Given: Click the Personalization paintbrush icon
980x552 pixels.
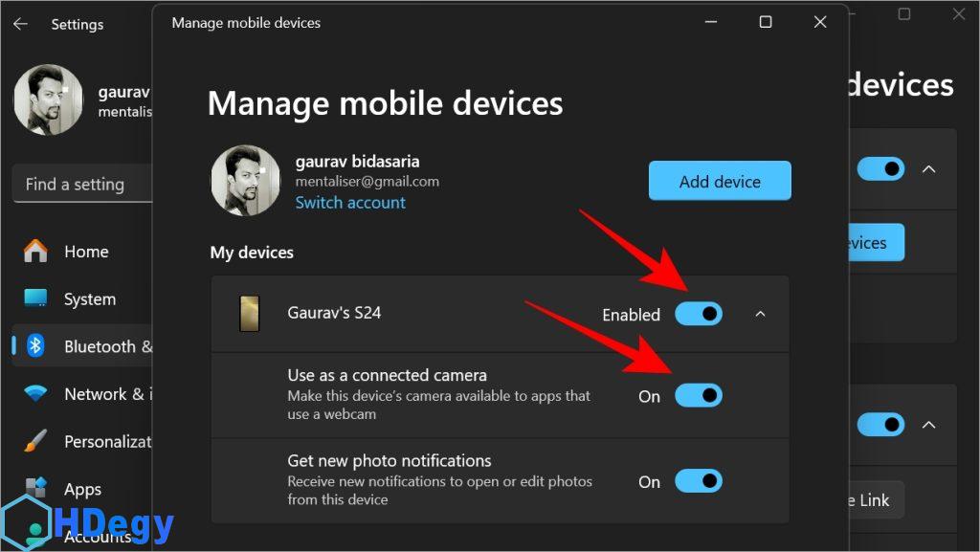Looking at the screenshot, I should click(35, 441).
